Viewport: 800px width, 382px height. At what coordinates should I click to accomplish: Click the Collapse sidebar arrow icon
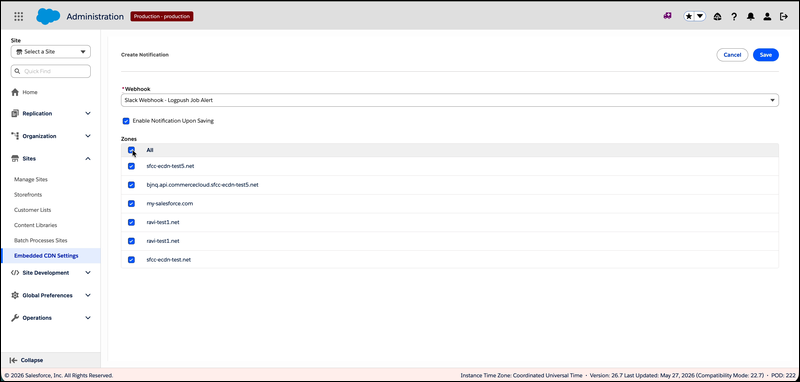14,360
